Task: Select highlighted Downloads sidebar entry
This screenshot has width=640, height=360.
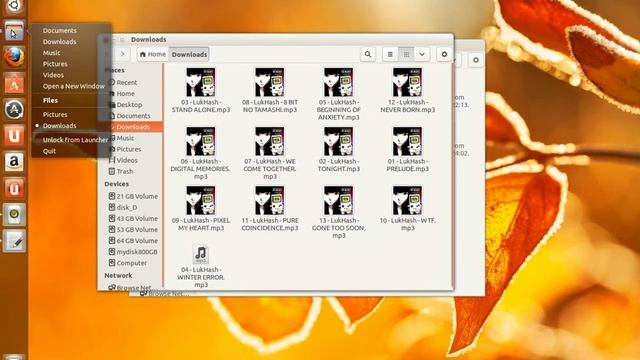Action: click(131, 127)
